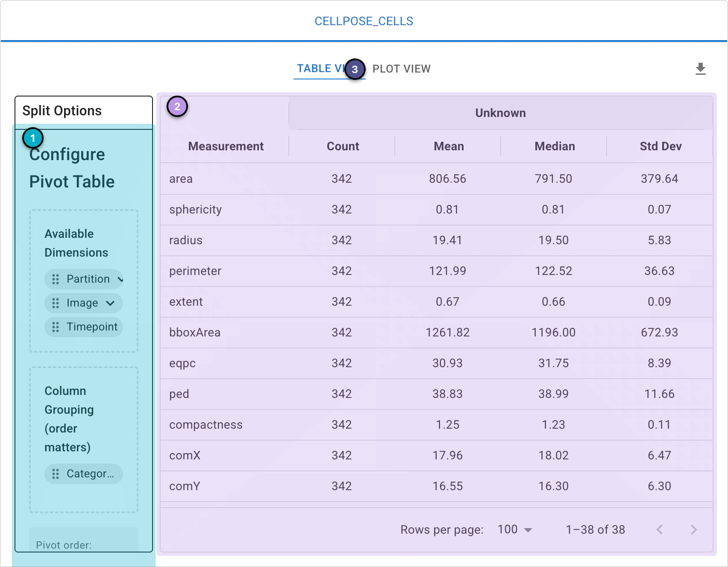This screenshot has width=728, height=567.
Task: Select the Category grouping chip
Action: pyautogui.click(x=84, y=474)
